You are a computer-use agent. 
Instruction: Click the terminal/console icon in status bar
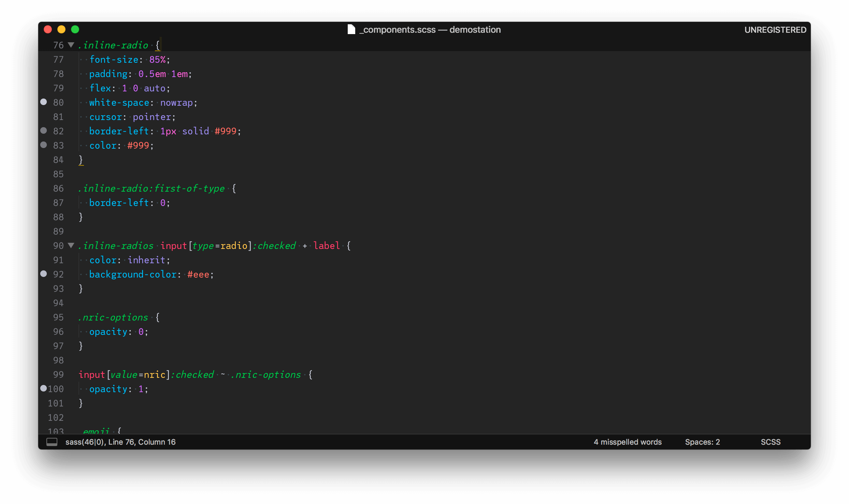coord(52,442)
